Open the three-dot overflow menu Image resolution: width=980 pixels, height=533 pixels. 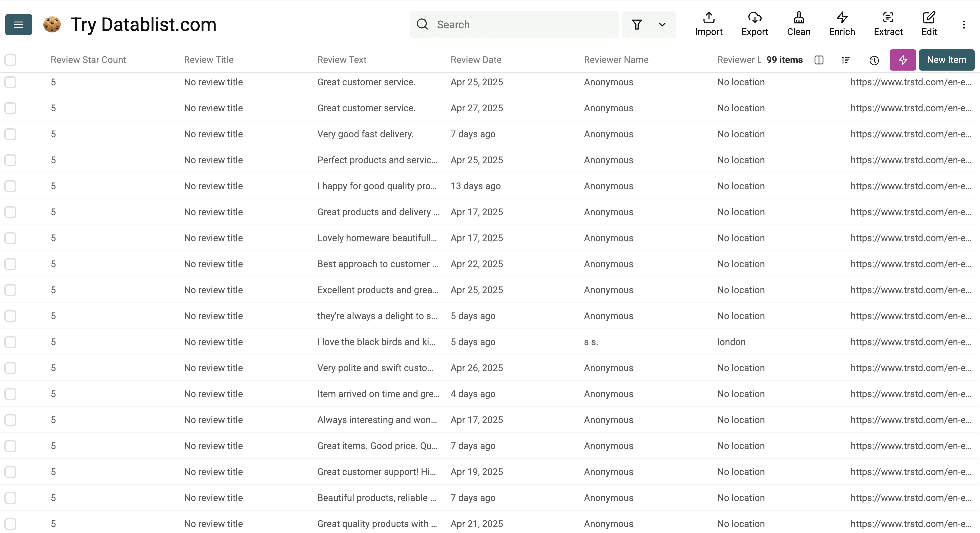(x=964, y=24)
